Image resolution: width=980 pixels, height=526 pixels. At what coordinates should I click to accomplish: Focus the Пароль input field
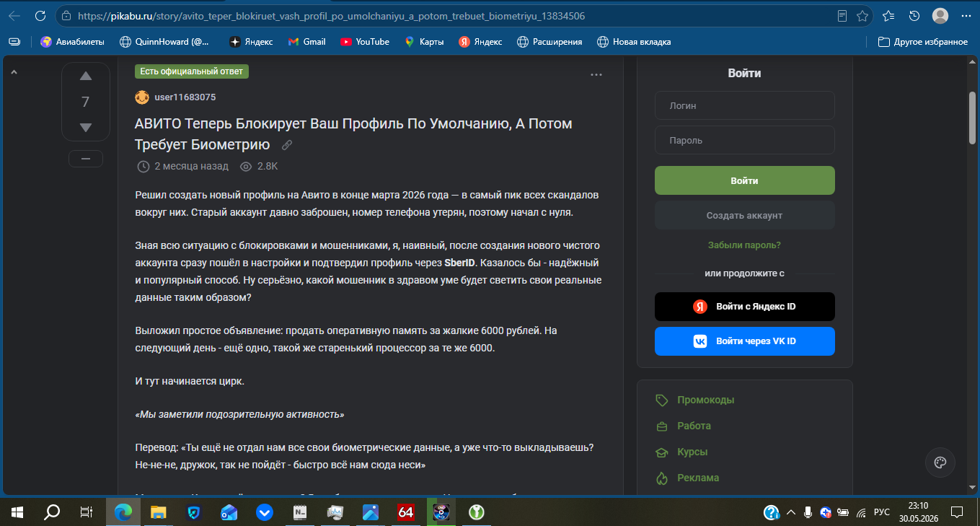(x=744, y=140)
